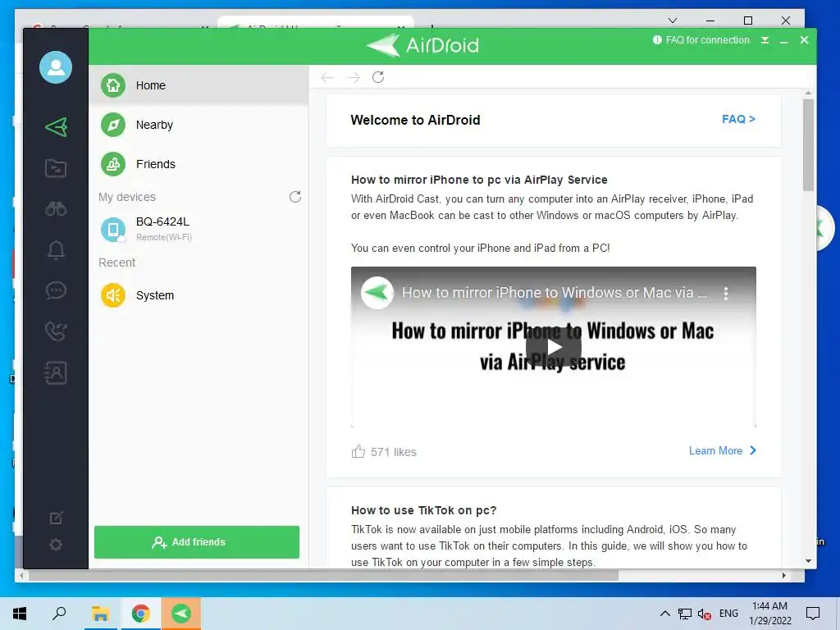The width and height of the screenshot is (840, 630).
Task: Open the AirDroid title bar dropdown arrow
Action: click(x=765, y=40)
